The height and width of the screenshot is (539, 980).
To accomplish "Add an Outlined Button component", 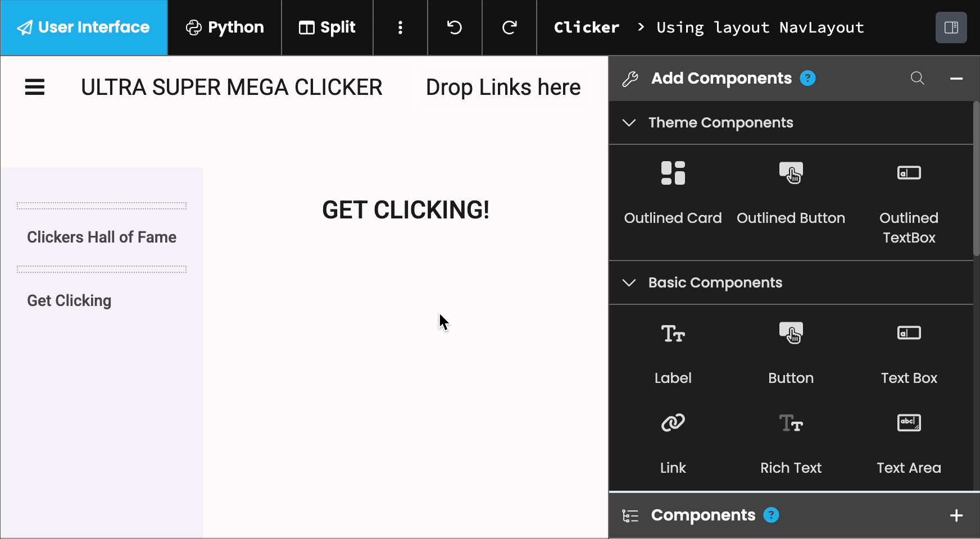I will 791,191.
